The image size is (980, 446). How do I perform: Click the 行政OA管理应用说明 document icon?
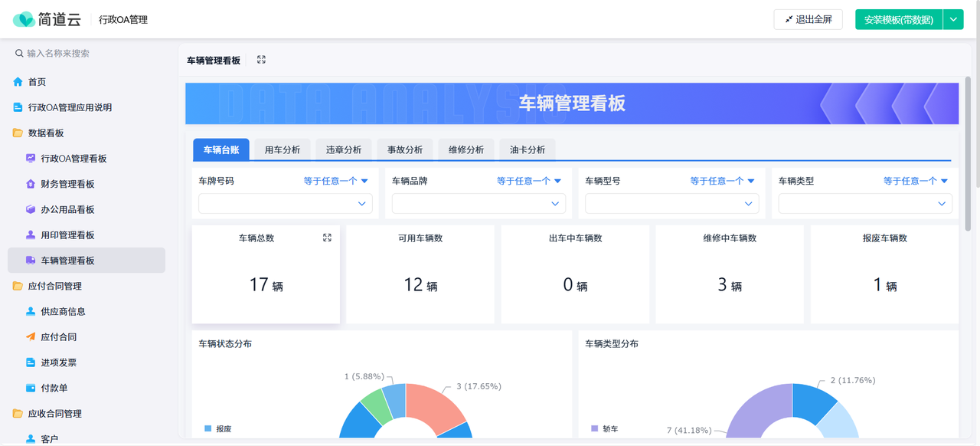click(x=18, y=107)
